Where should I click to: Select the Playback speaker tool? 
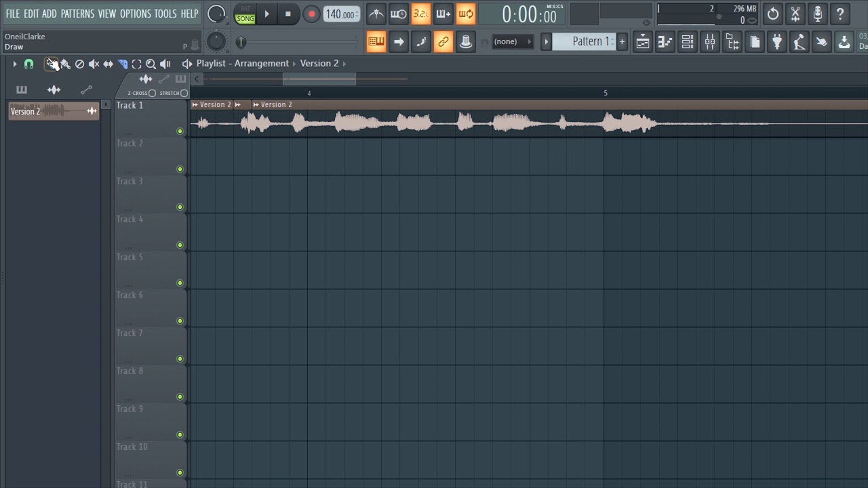point(165,64)
